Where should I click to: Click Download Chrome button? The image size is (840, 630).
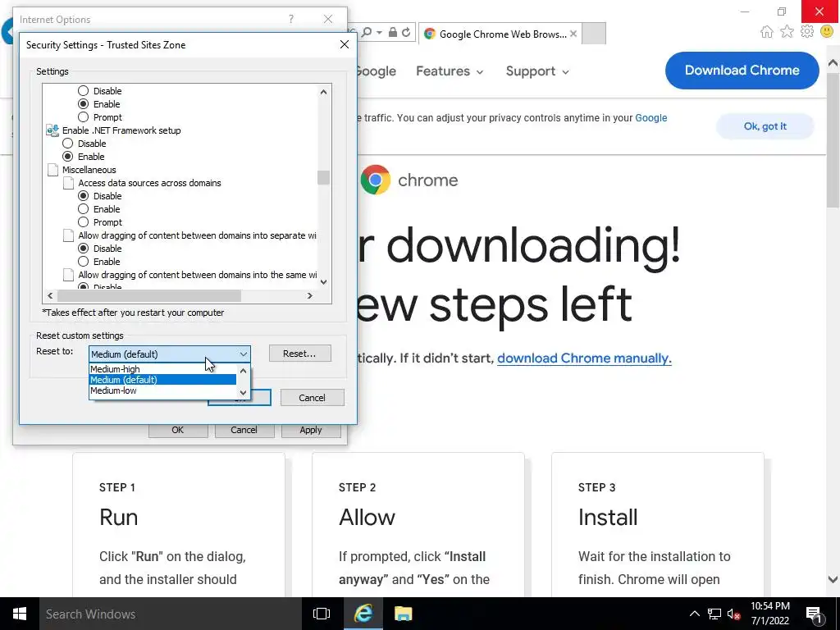click(742, 71)
